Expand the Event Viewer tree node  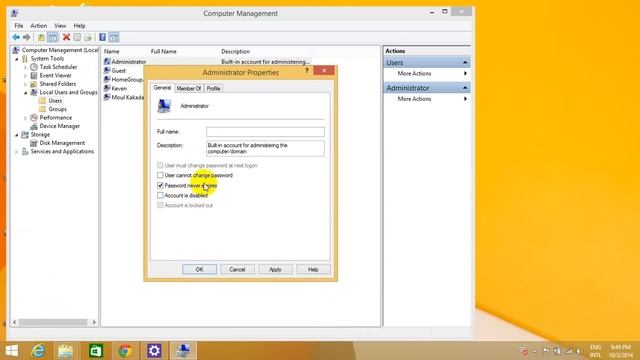(25, 76)
